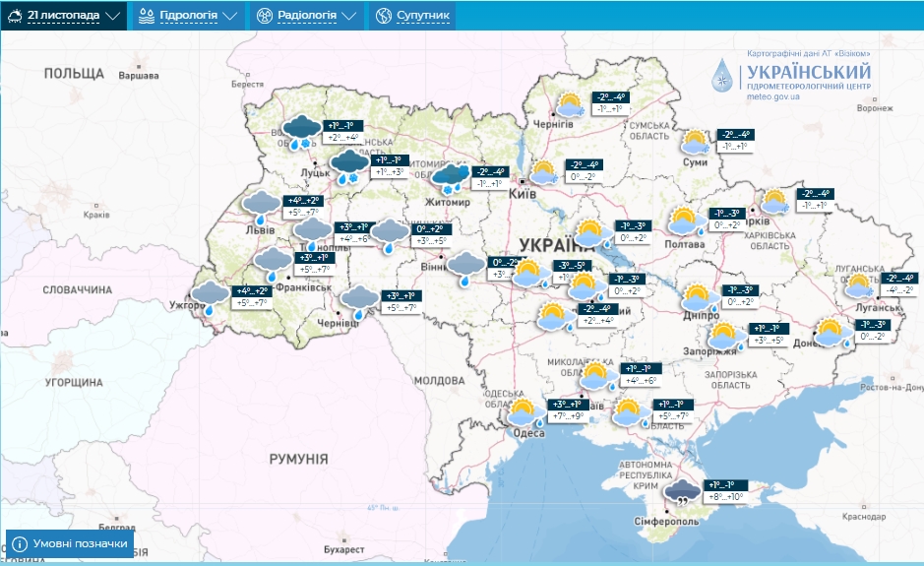Click the Воронеж city label
This screenshot has height=566, width=924.
(875, 108)
